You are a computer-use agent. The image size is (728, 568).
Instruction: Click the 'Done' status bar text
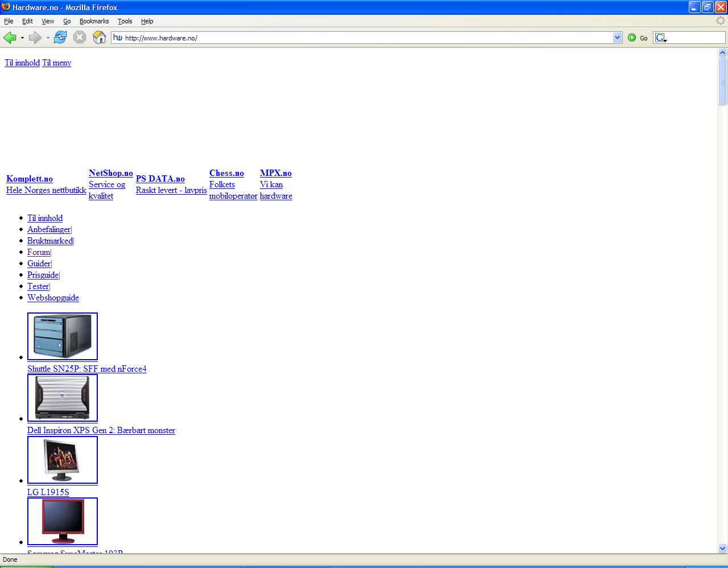(x=10, y=559)
